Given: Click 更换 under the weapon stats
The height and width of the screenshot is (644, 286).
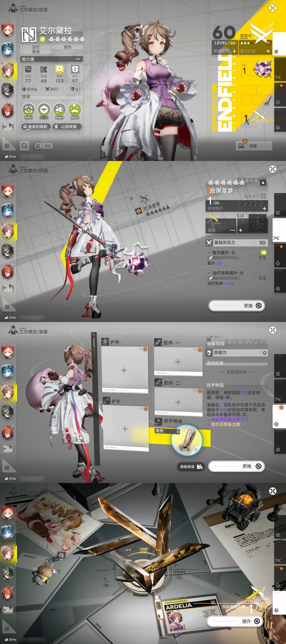Looking at the screenshot, I should click(x=236, y=305).
